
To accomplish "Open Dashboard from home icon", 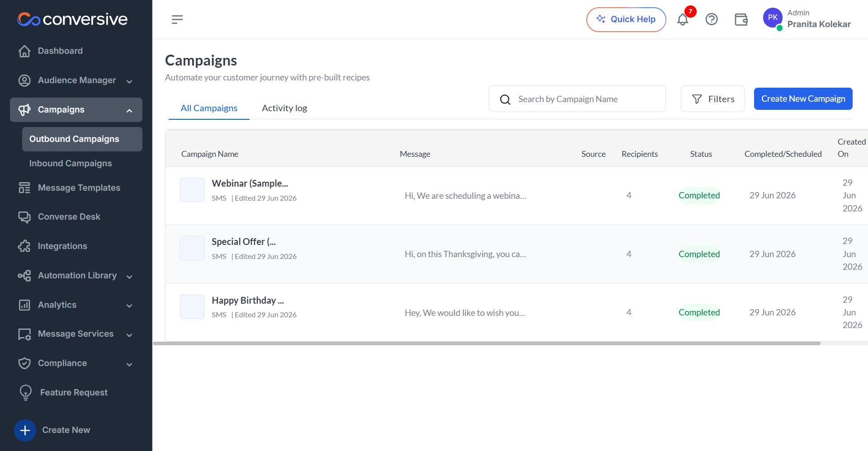I will 24,51.
